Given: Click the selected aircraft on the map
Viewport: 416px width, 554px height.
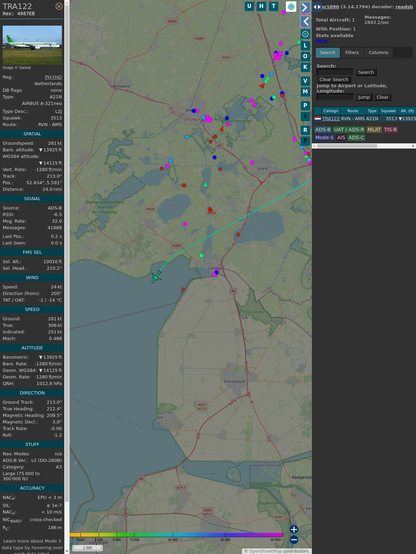Looking at the screenshot, I should 156,277.
